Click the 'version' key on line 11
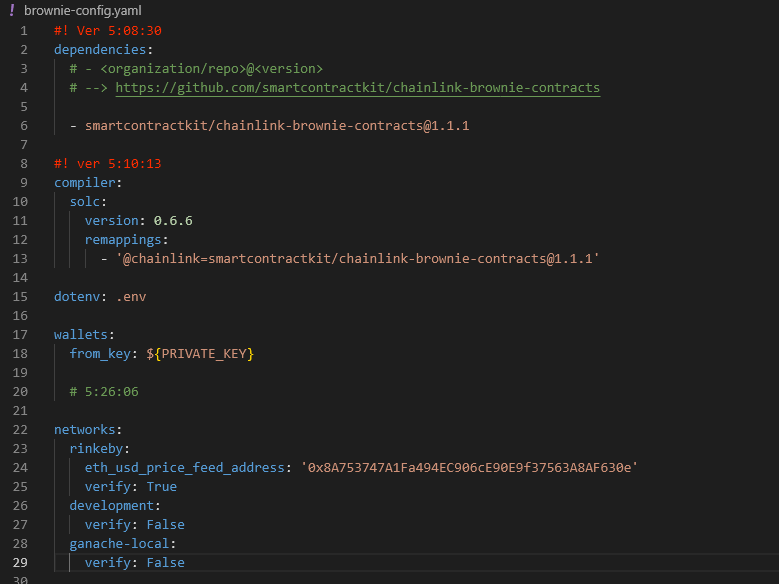This screenshot has height=584, width=779. (x=111, y=221)
